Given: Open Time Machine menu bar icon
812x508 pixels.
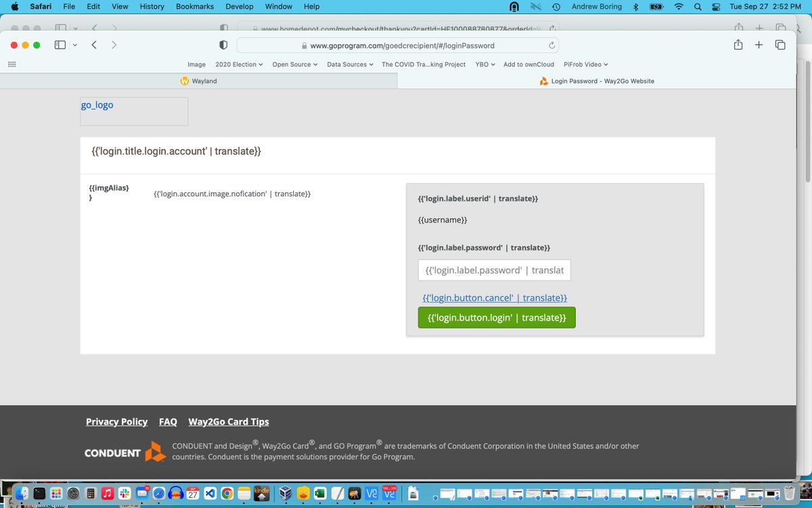Looking at the screenshot, I should 556,6.
